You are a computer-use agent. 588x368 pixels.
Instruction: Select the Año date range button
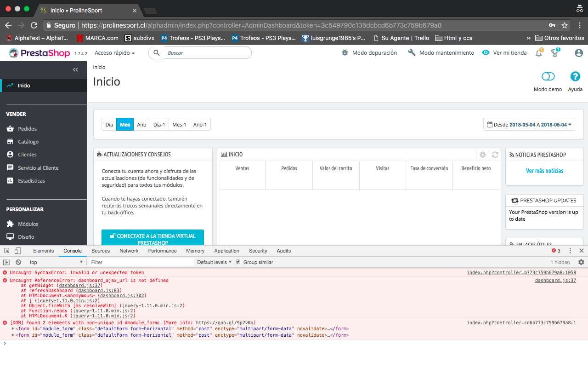point(141,125)
